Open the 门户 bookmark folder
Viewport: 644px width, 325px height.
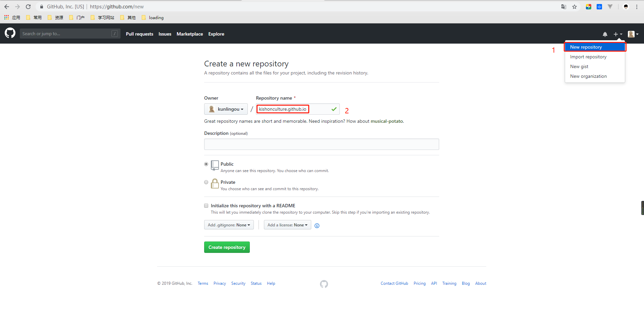[77, 18]
